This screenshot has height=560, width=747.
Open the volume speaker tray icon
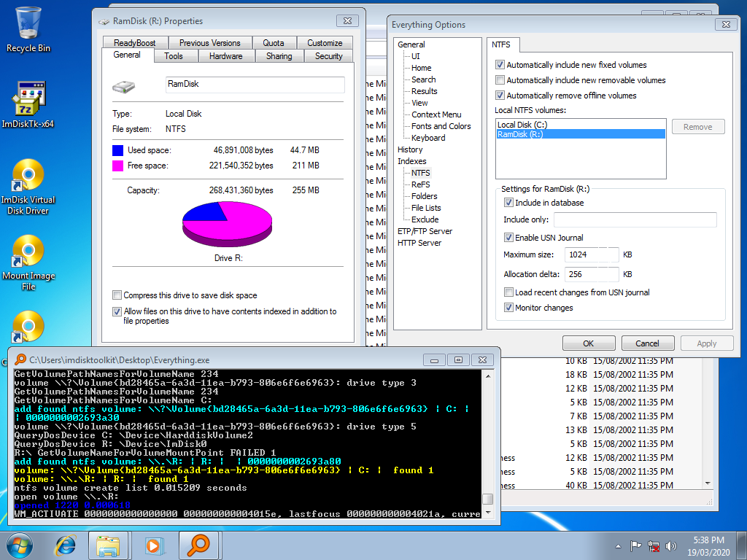click(x=671, y=545)
